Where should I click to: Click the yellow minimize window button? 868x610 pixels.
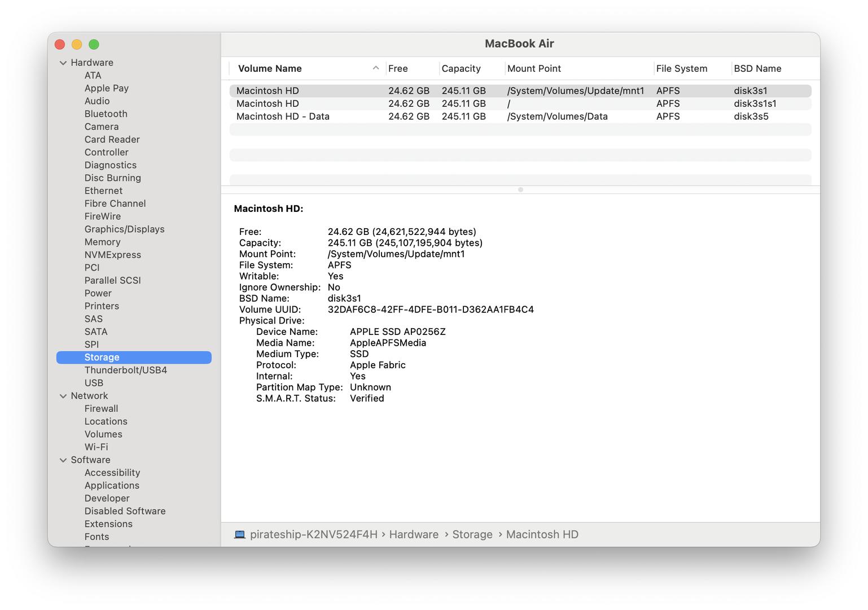(77, 44)
